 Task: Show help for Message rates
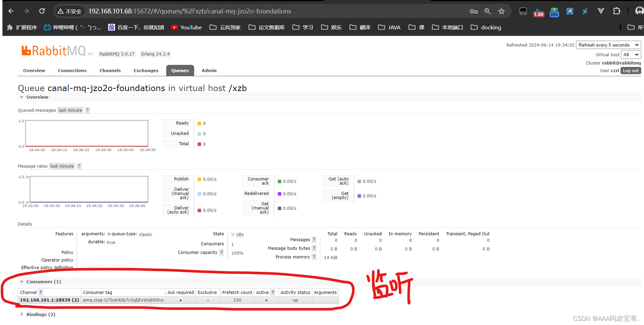[79, 166]
